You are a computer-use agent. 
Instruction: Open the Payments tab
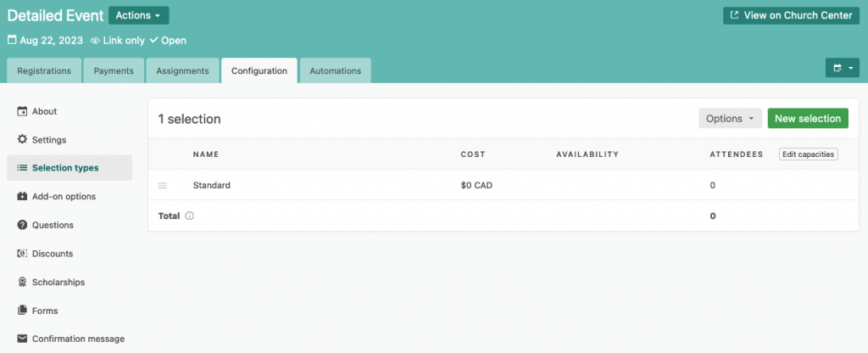(x=114, y=70)
